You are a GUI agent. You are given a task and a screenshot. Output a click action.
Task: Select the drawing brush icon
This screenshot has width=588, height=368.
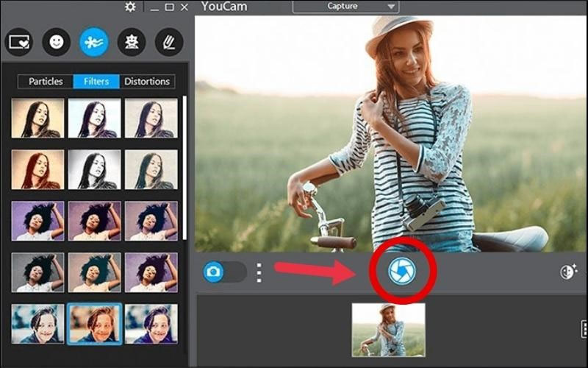[x=169, y=42]
